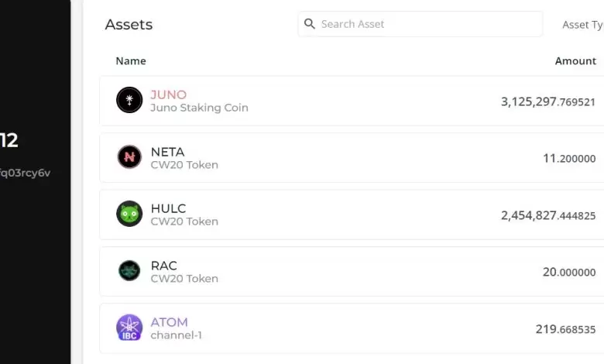Click the search magnifier icon
The image size is (604, 364).
click(x=310, y=24)
